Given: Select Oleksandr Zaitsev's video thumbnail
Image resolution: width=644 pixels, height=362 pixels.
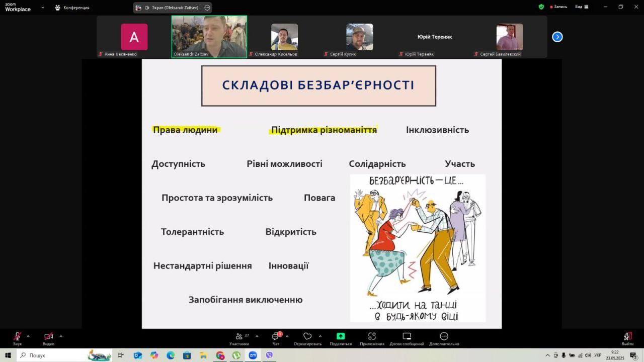Looking at the screenshot, I should click(209, 37).
